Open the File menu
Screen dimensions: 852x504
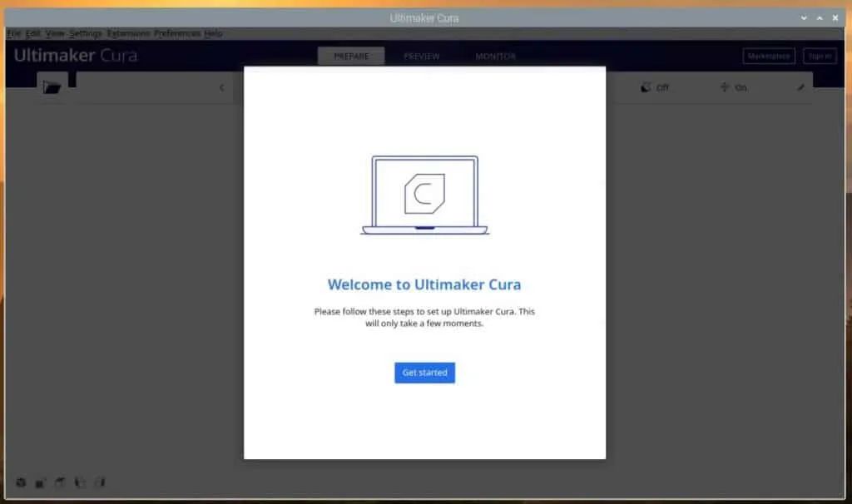[13, 33]
